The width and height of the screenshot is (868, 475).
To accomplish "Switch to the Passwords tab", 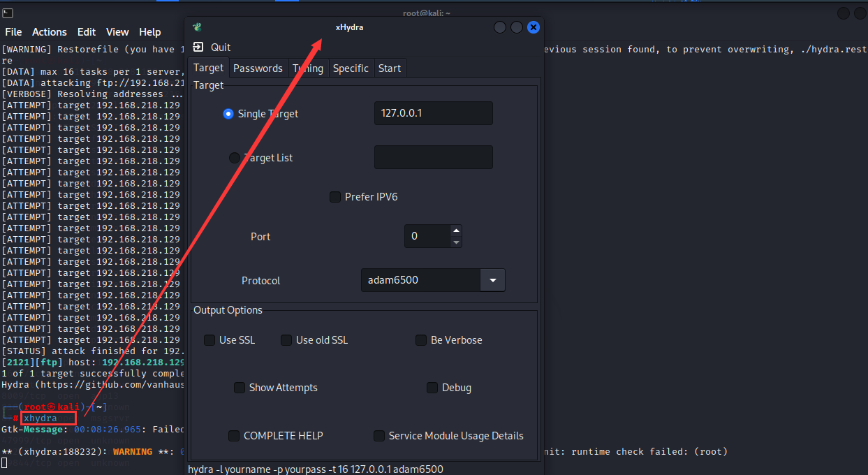I will pos(258,68).
